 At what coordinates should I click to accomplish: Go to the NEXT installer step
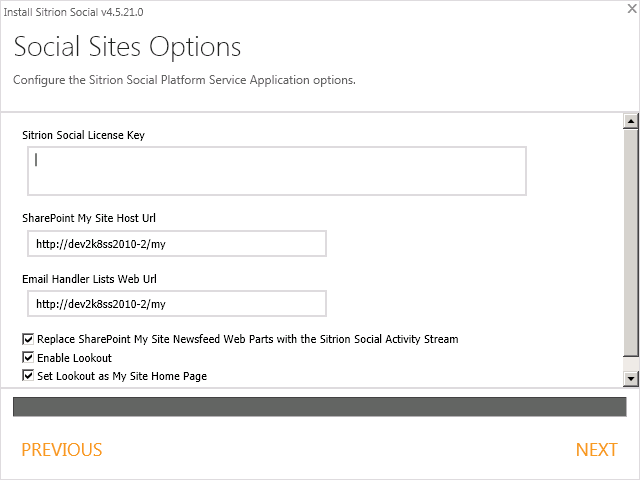click(596, 450)
